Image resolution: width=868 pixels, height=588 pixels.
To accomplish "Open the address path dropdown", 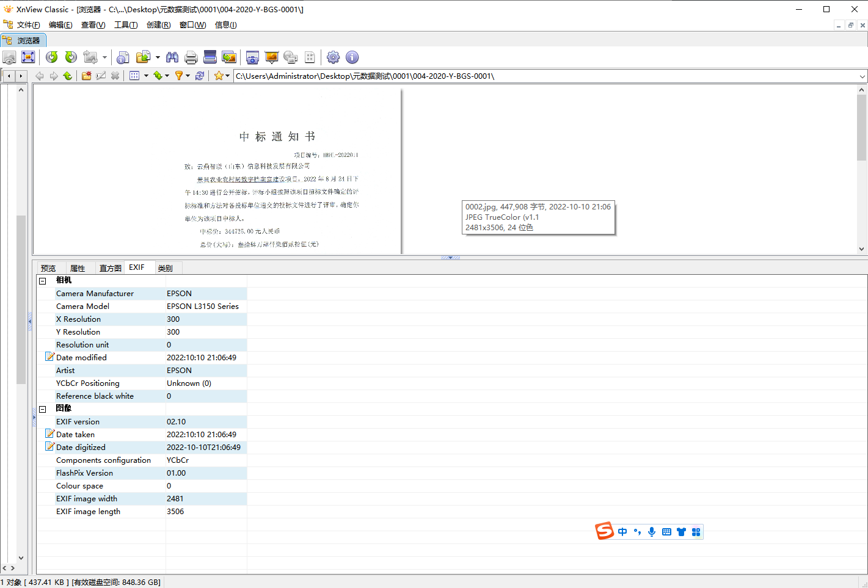I will [862, 76].
